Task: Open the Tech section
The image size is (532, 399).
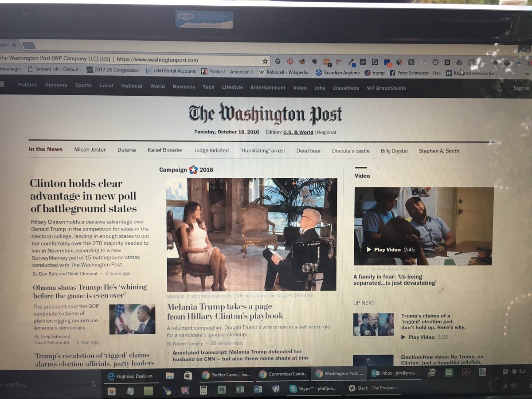Action: pyautogui.click(x=208, y=87)
